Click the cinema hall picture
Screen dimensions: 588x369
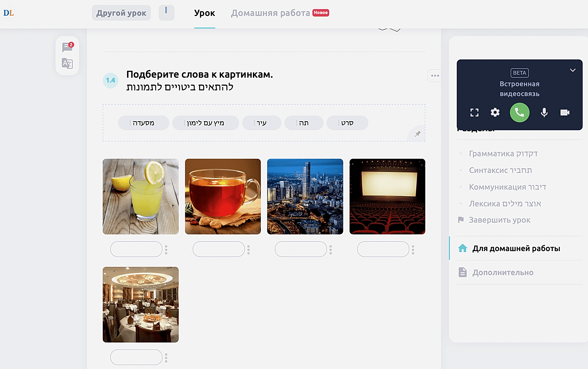tap(387, 197)
